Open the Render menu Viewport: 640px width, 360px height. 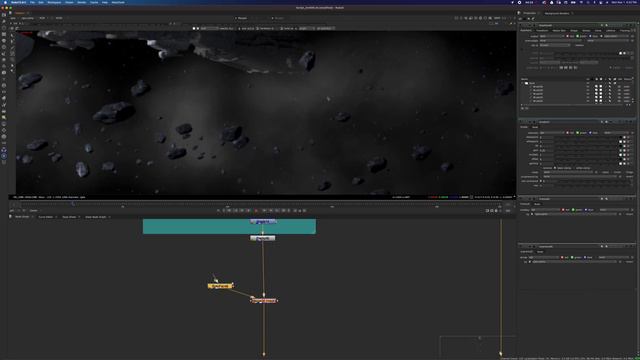pos(82,2)
